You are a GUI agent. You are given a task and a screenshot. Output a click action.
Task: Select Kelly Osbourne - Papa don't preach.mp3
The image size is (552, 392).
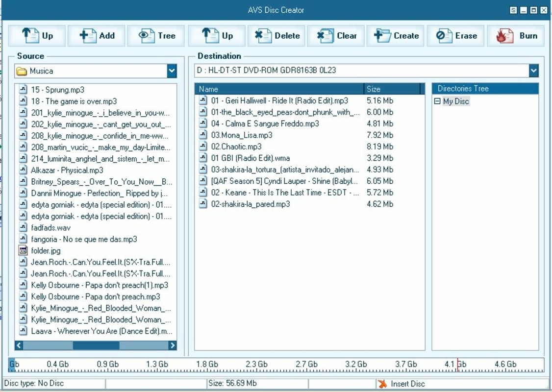(96, 296)
